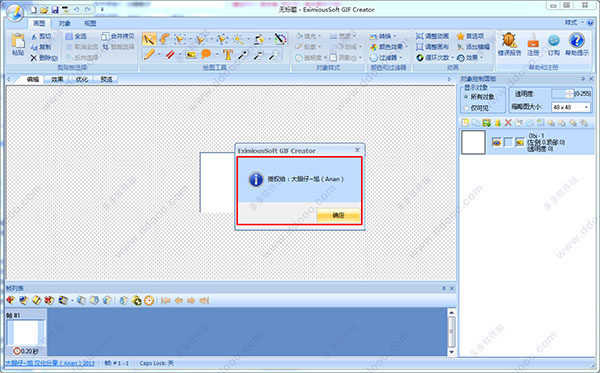Open the View ribbon tab
This screenshot has width=600, height=373.
90,23
